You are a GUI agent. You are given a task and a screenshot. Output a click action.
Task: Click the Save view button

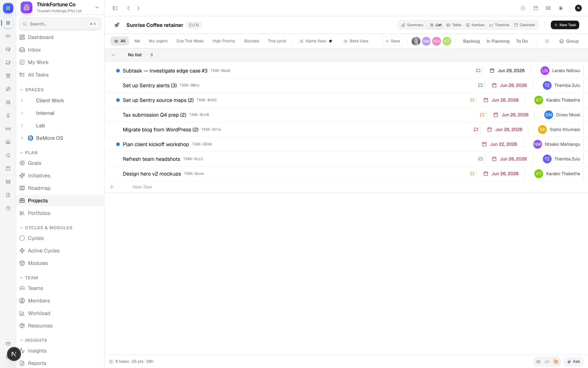(x=392, y=41)
